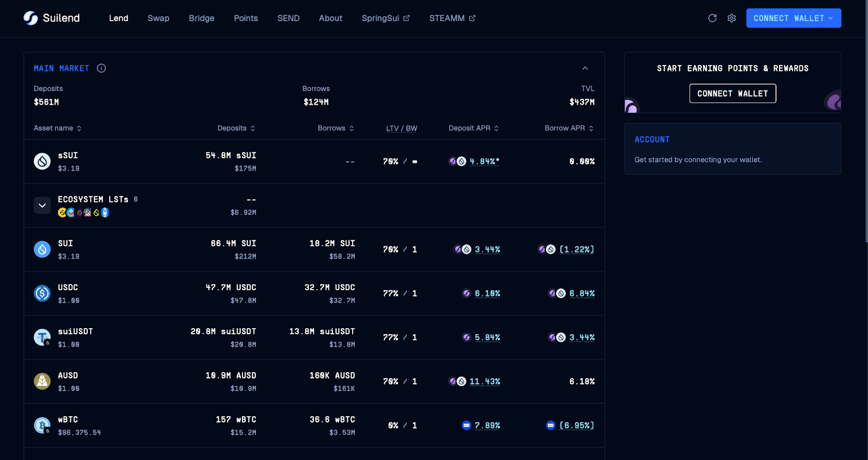
Task: Click the $124M total borrows value
Action: (x=316, y=102)
